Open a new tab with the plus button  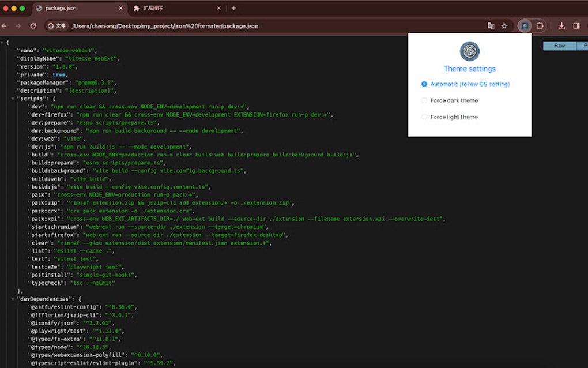[x=232, y=9]
